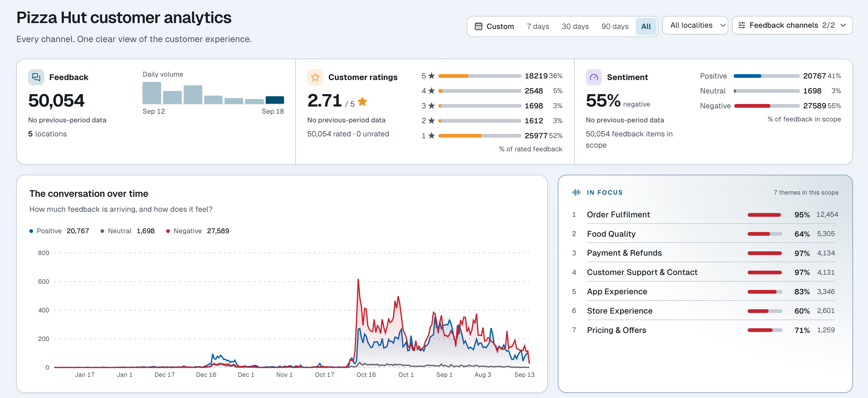Click the 50,054 feedback total
Viewport: 868px width, 398px height.
click(56, 101)
